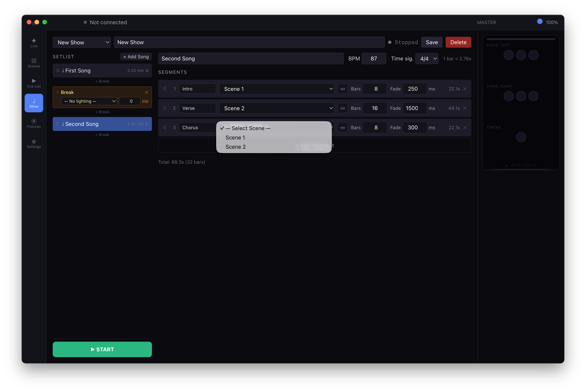Toggle loop on Verse segment
Image resolution: width=586 pixels, height=392 pixels.
click(x=342, y=108)
